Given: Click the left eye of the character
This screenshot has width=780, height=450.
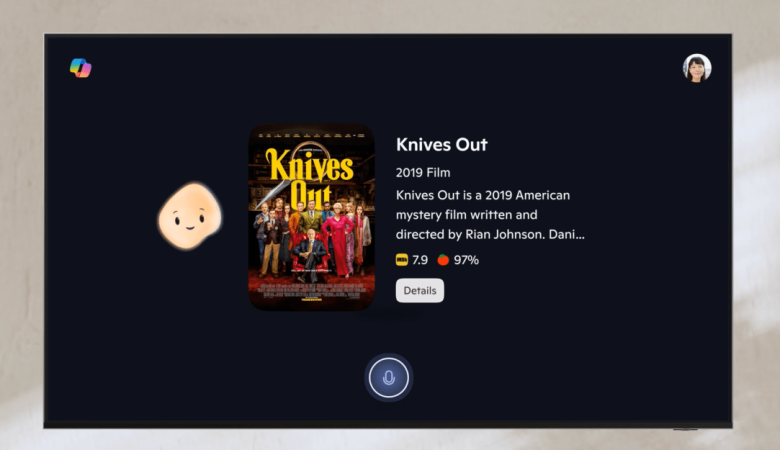Looking at the screenshot, I should pyautogui.click(x=177, y=218).
